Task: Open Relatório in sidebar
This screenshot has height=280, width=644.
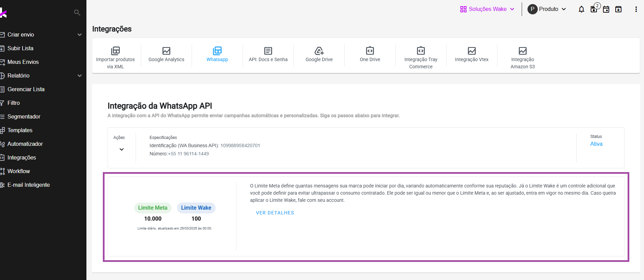Action: [x=18, y=76]
